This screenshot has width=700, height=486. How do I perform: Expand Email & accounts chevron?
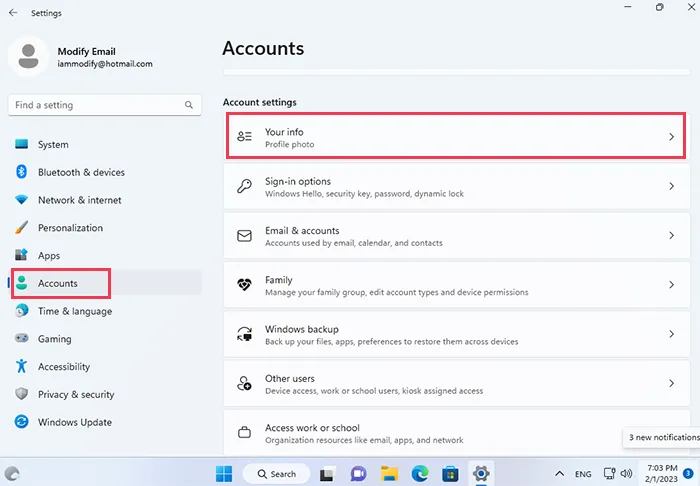671,235
